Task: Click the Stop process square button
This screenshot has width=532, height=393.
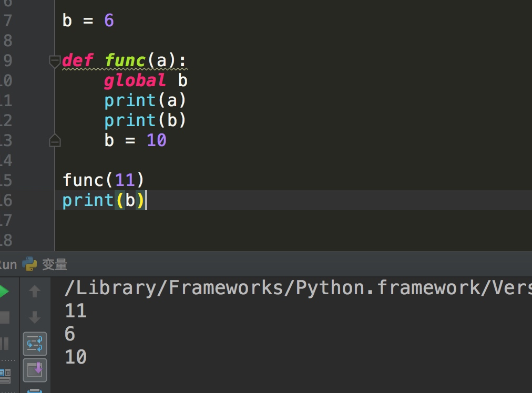Action: tap(4, 317)
